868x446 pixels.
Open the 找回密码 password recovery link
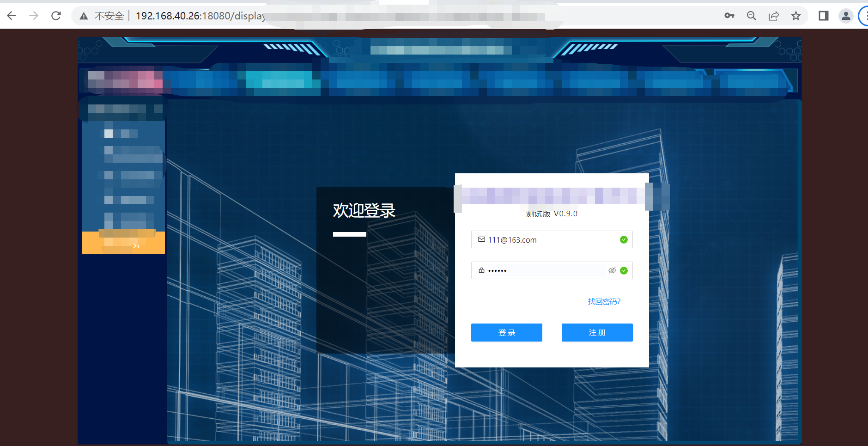(604, 301)
